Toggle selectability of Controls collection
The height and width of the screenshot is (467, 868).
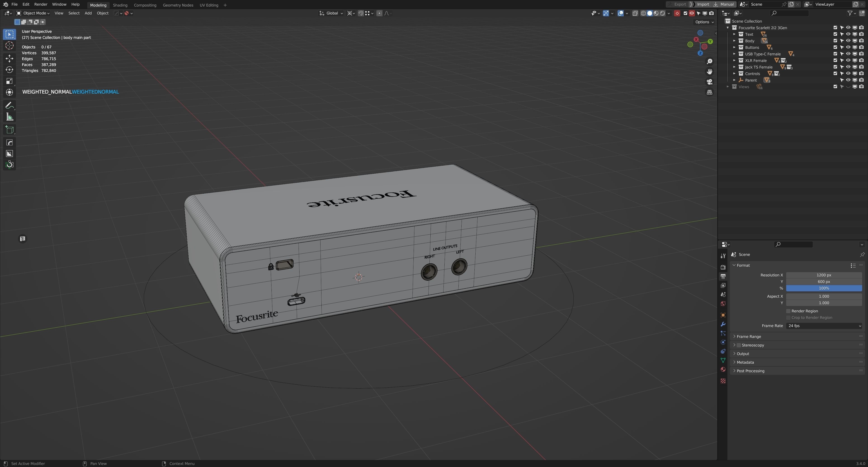[x=842, y=73]
